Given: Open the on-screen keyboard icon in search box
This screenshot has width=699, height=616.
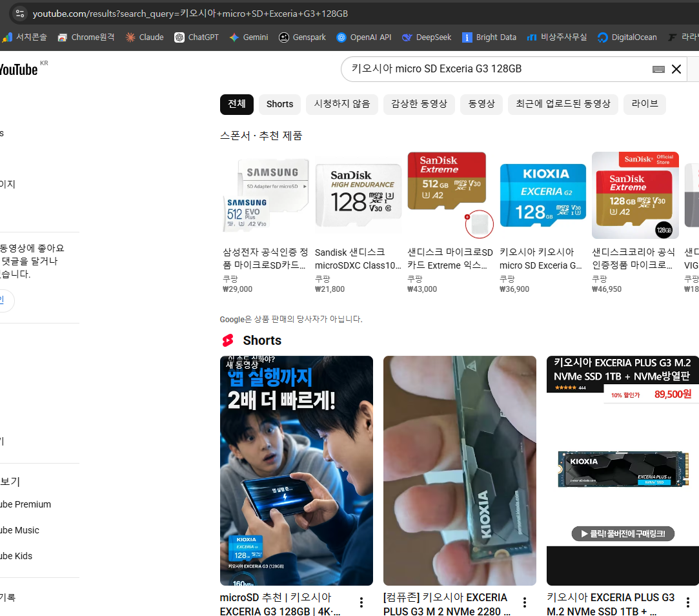Looking at the screenshot, I should [x=658, y=69].
